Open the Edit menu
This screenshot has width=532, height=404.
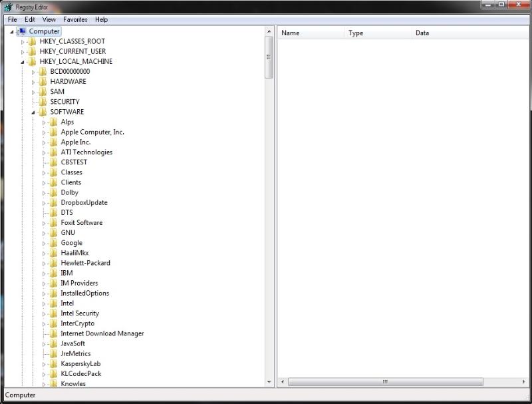(x=30, y=20)
